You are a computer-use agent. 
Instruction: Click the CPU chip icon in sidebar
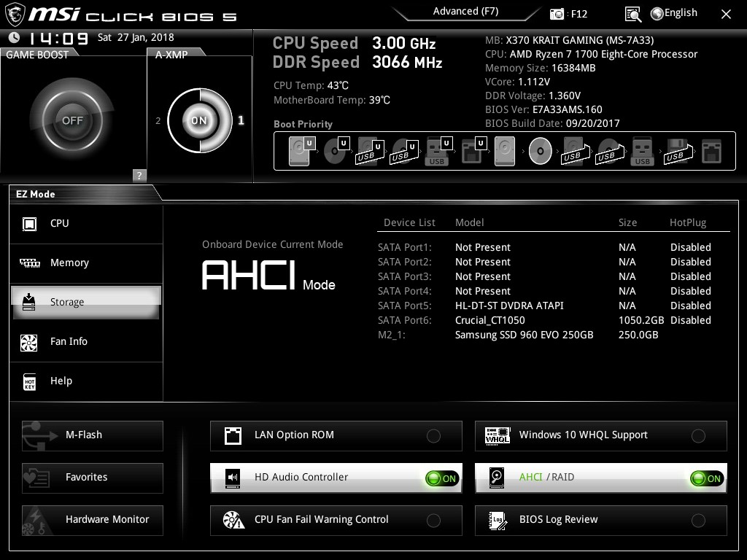tap(29, 224)
